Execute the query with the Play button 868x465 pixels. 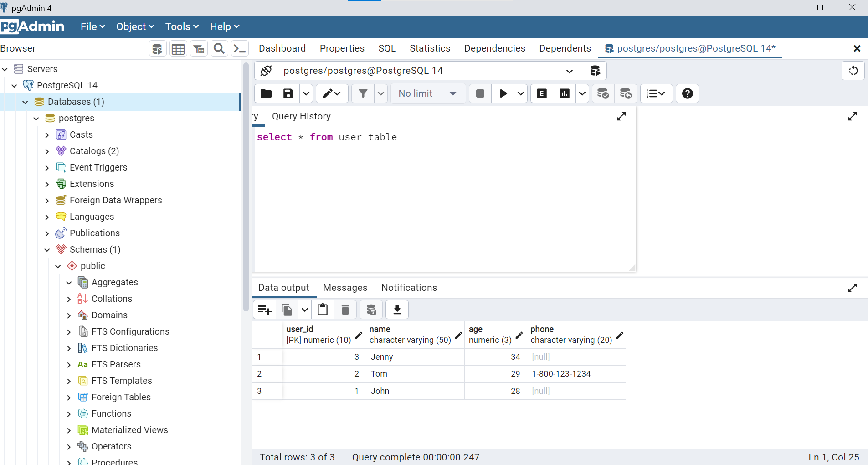click(503, 93)
